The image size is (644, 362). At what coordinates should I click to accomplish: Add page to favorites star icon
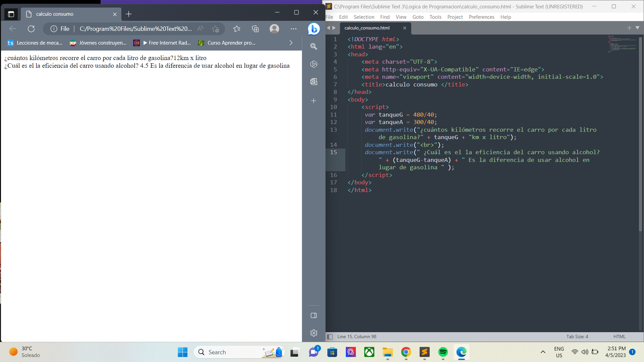tap(215, 29)
